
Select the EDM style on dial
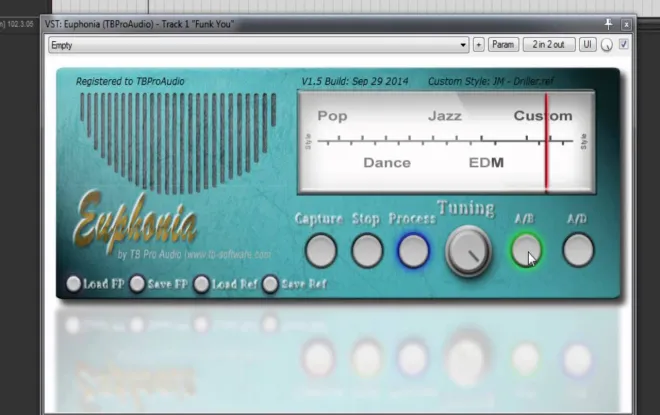486,162
